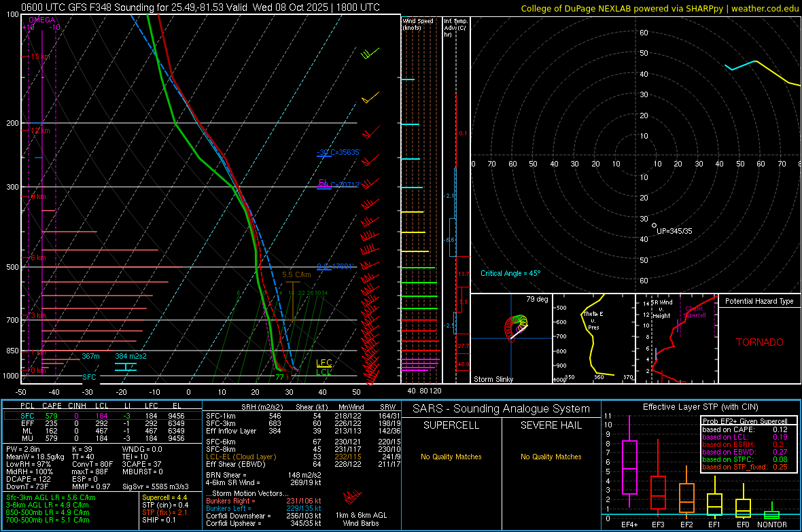Click the GFS F348 Sounding title text
Screen dimensions: 802x532
(200, 7)
